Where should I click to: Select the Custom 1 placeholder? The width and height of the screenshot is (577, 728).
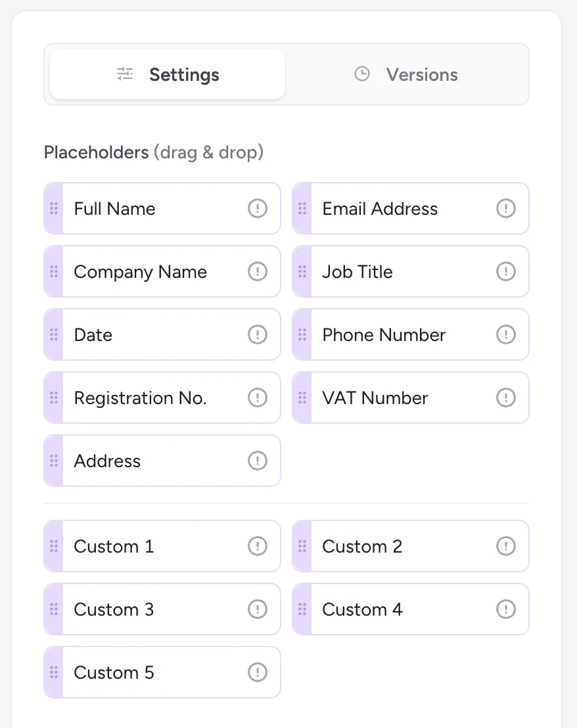pos(161,546)
